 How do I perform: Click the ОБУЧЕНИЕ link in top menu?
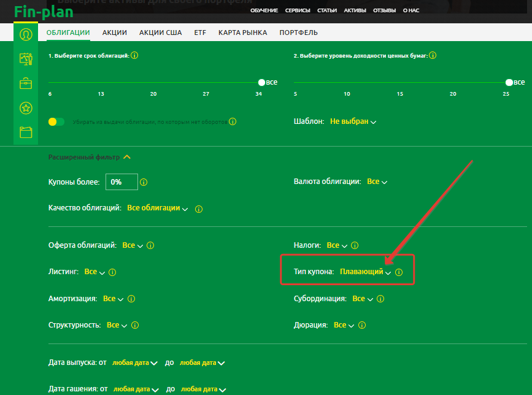coord(264,11)
